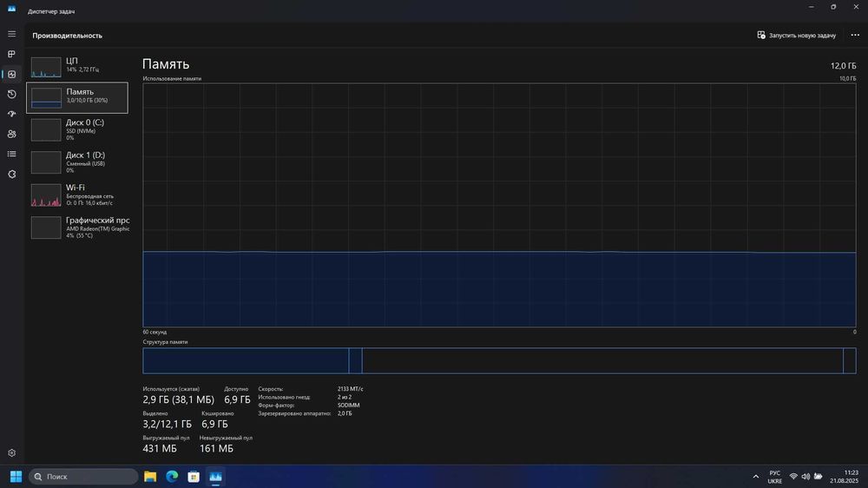
Task: Click the memory composition bar
Action: (x=499, y=360)
